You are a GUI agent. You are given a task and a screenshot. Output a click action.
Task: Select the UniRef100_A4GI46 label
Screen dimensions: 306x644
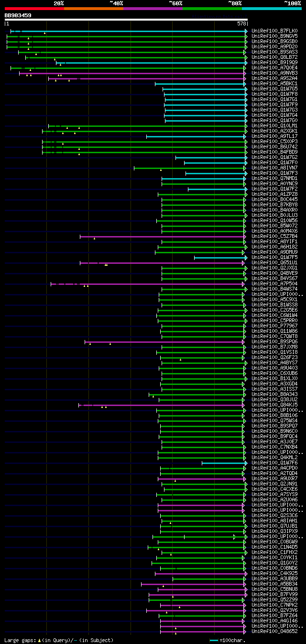274,621
